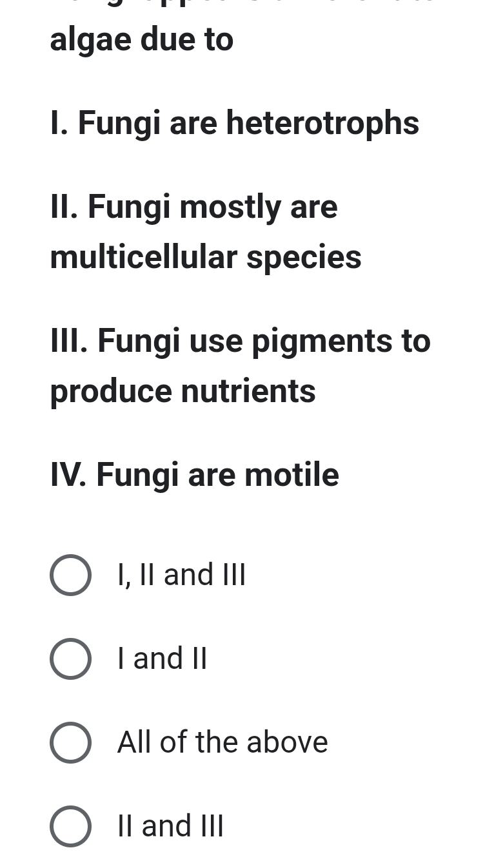494x868 pixels.
Task: Click statement 'Fungi are motile'
Action: [x=217, y=476]
